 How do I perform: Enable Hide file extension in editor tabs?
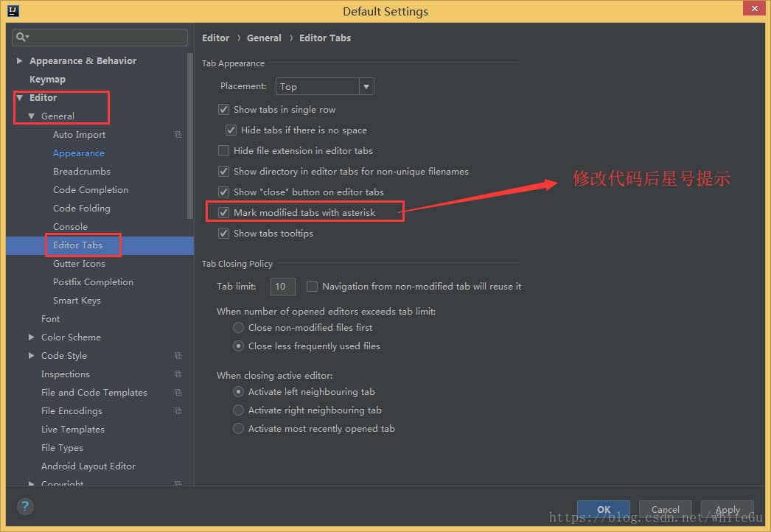click(224, 151)
